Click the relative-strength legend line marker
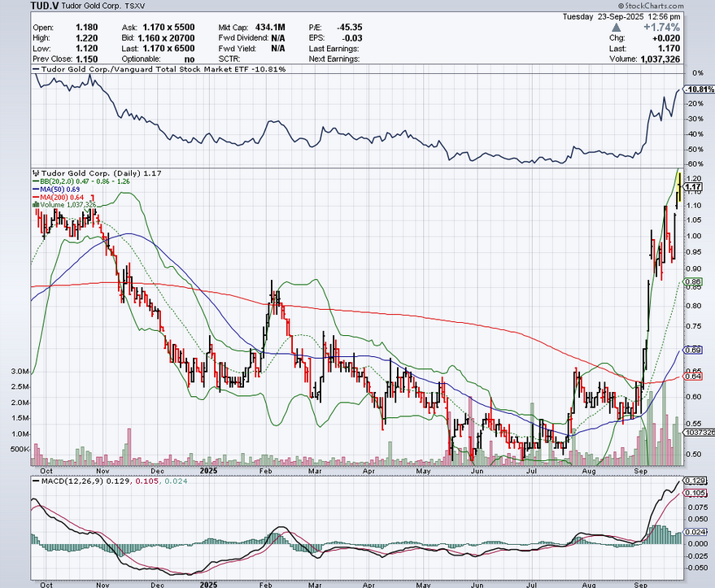The width and height of the screenshot is (715, 588). coord(33,70)
